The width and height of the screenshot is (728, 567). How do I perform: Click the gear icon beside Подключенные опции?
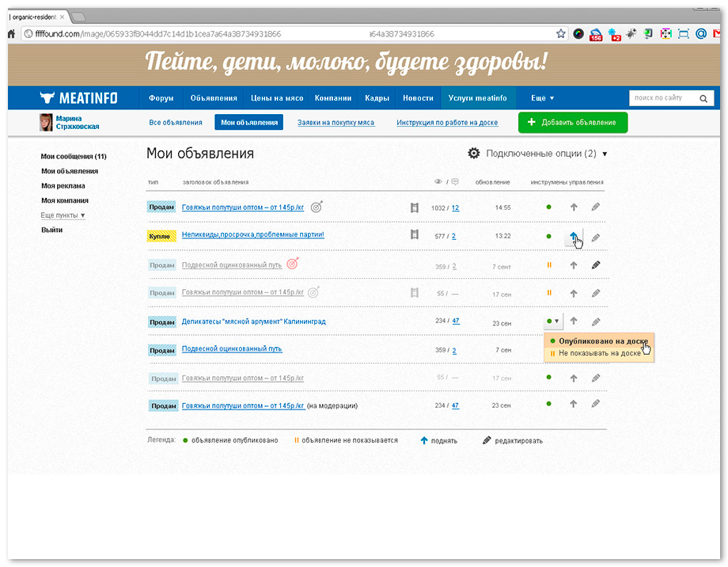click(x=473, y=153)
